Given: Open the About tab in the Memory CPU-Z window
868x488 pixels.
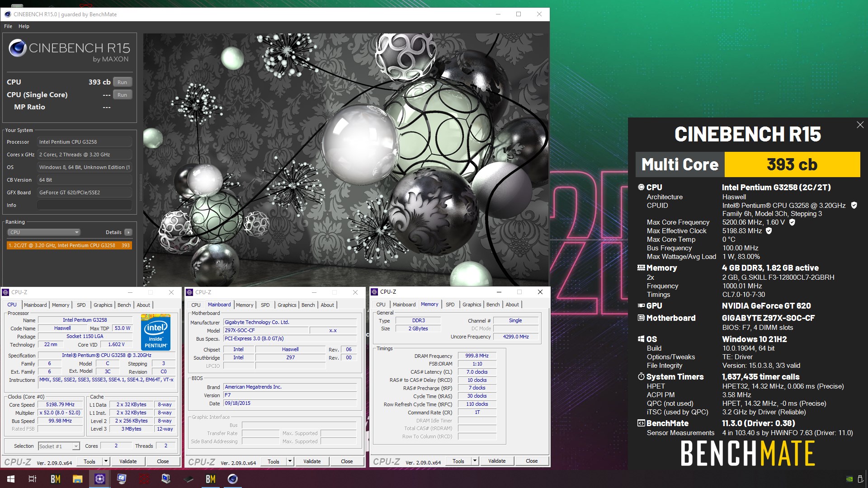Looking at the screenshot, I should point(512,305).
